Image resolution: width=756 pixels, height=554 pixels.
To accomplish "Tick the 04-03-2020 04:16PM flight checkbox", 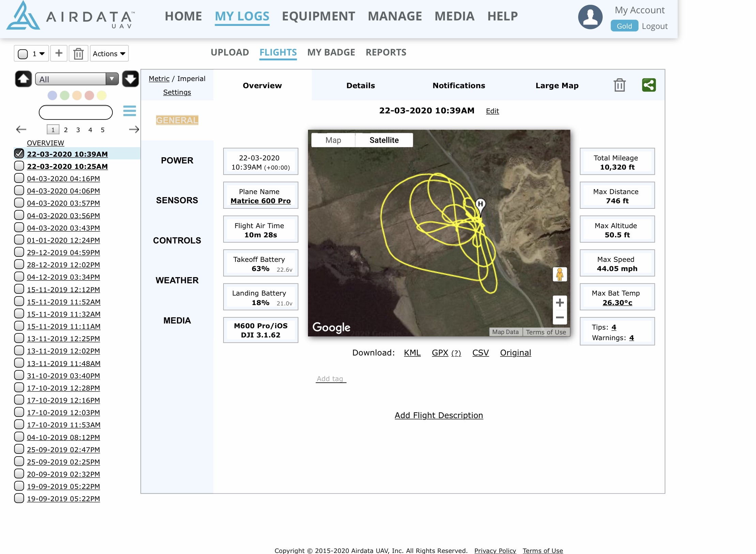I will coord(19,178).
